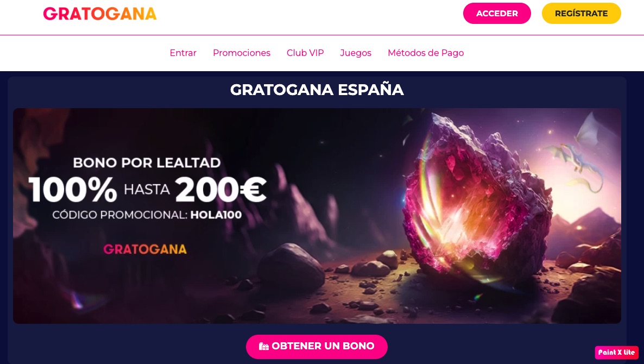Click the Paint X lite badge

click(x=616, y=353)
